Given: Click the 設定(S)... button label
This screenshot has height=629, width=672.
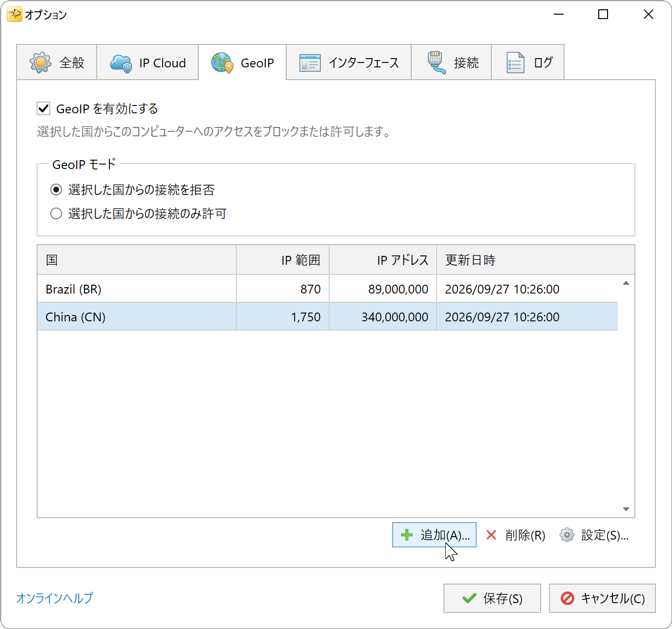Looking at the screenshot, I should point(605,535).
